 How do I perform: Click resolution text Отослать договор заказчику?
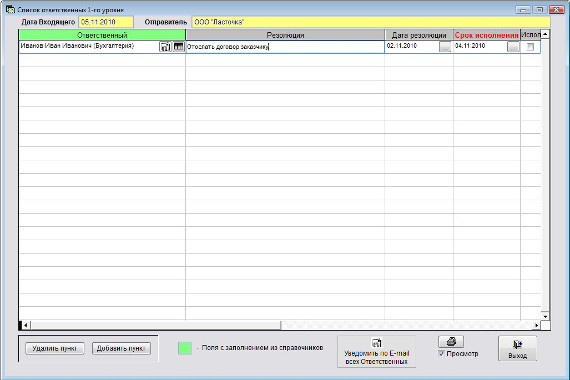coord(228,47)
